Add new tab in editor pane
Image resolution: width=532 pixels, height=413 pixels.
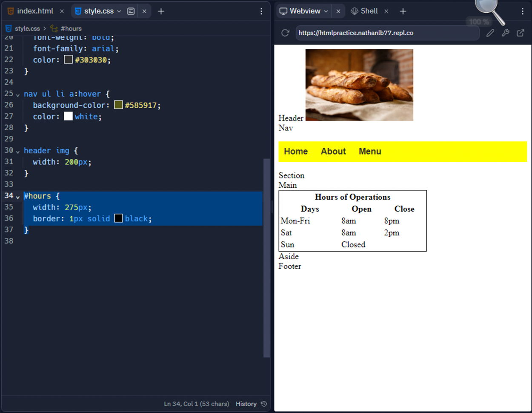pos(161,11)
